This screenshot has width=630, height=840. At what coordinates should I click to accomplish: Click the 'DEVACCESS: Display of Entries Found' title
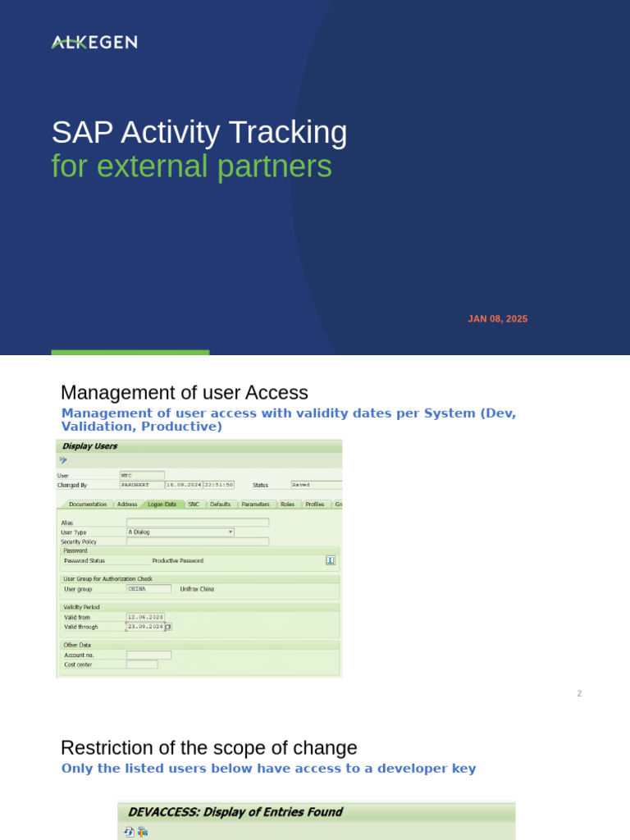[x=235, y=812]
